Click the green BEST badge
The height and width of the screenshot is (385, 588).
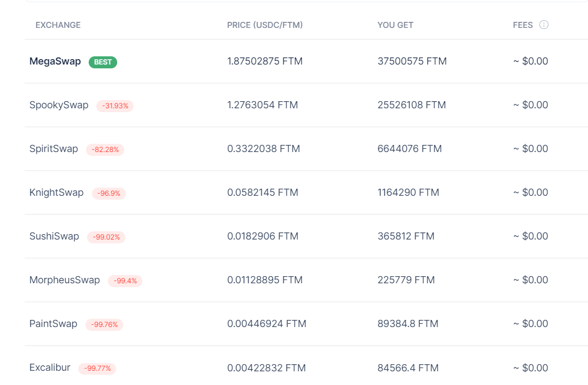pyautogui.click(x=103, y=62)
